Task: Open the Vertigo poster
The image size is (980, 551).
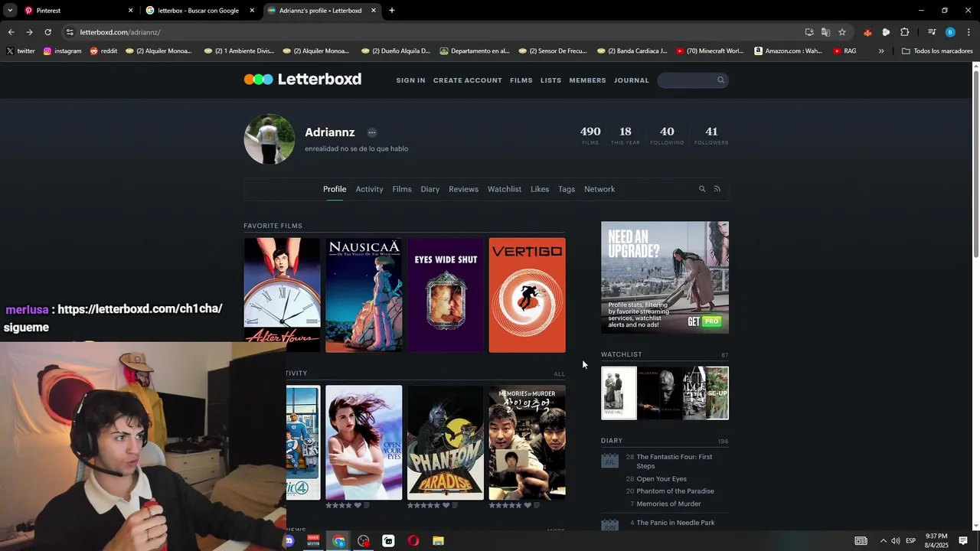Action: point(528,295)
